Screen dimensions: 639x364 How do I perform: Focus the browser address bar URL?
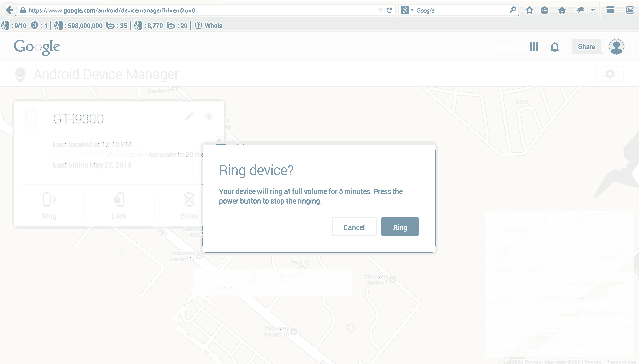click(x=112, y=11)
